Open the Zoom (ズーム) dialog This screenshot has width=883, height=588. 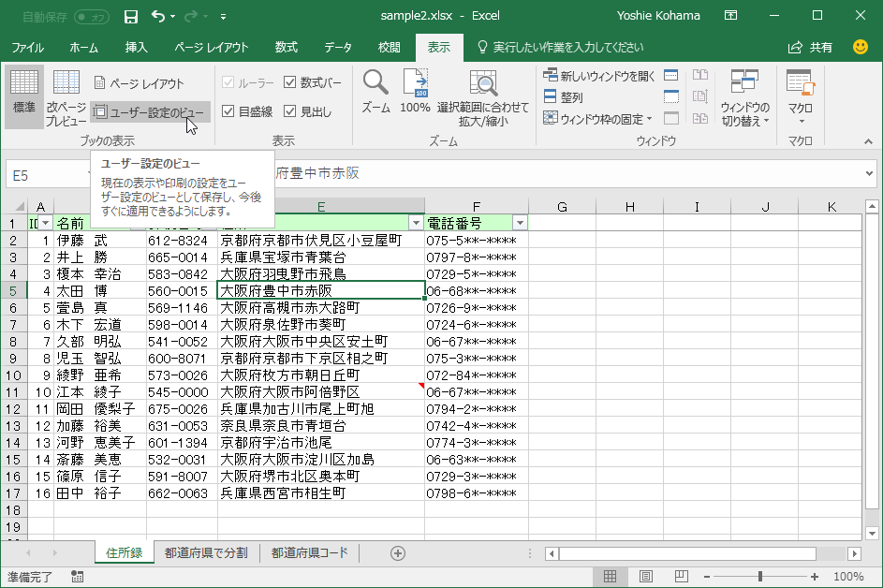(375, 92)
